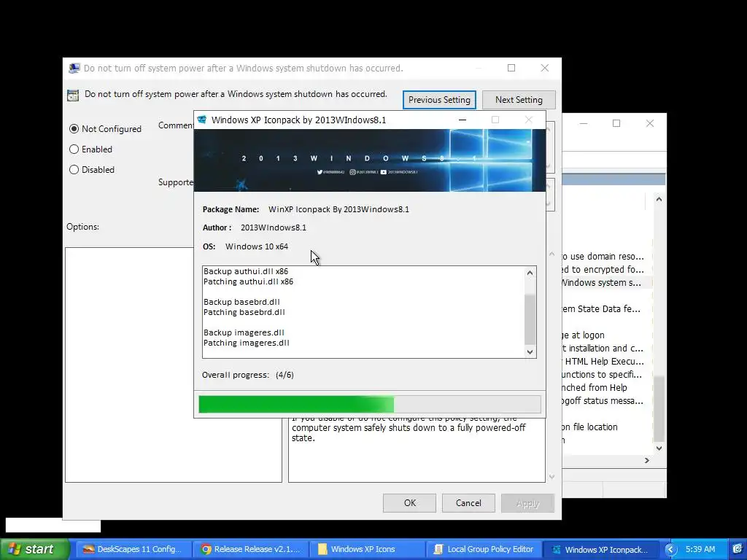This screenshot has height=560, width=747.
Task: Open Windows XP Icons folder taskbar item
Action: 366,549
